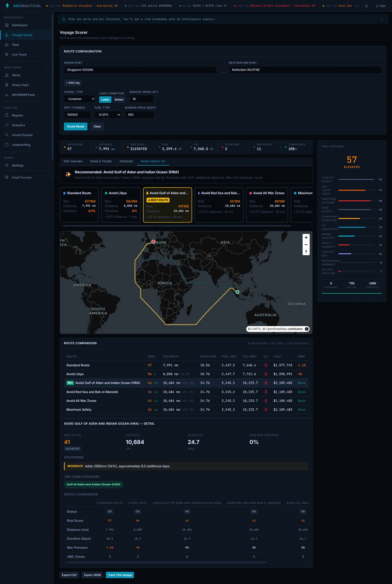Add a leg with + Add Leg

point(73,83)
